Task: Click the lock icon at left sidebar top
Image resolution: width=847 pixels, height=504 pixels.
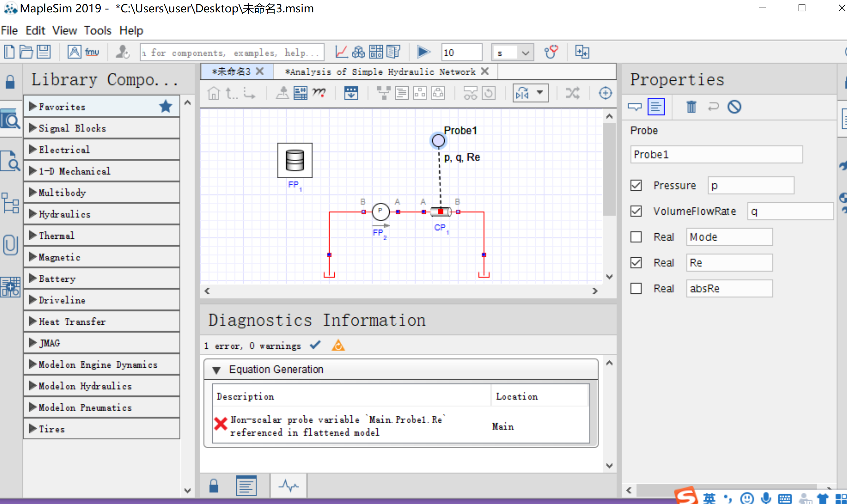Action: point(10,82)
